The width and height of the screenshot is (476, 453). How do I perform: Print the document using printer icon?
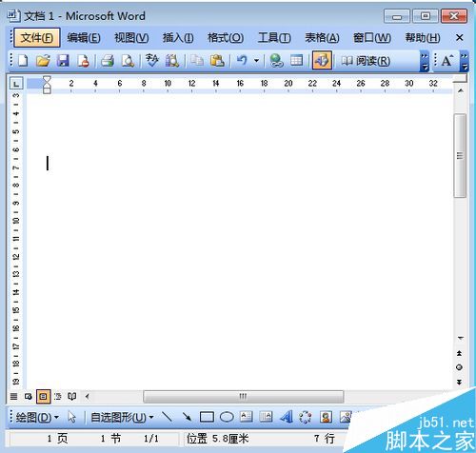[x=108, y=60]
